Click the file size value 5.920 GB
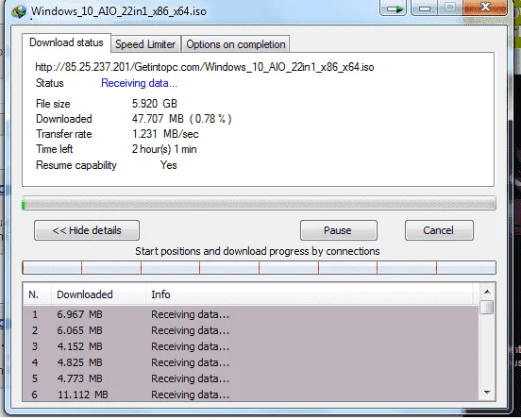The width and height of the screenshot is (521, 420). click(x=155, y=104)
